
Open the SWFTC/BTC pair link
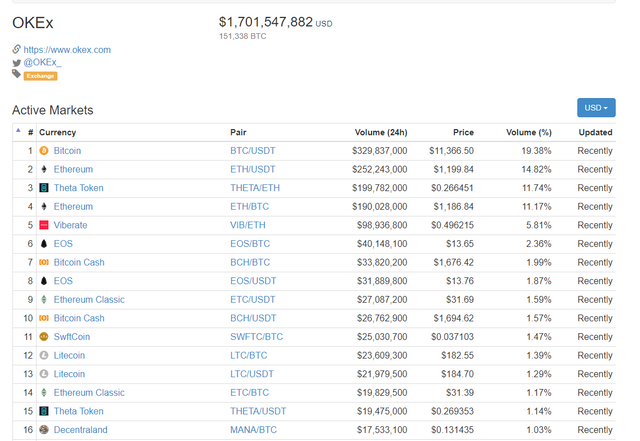(256, 336)
